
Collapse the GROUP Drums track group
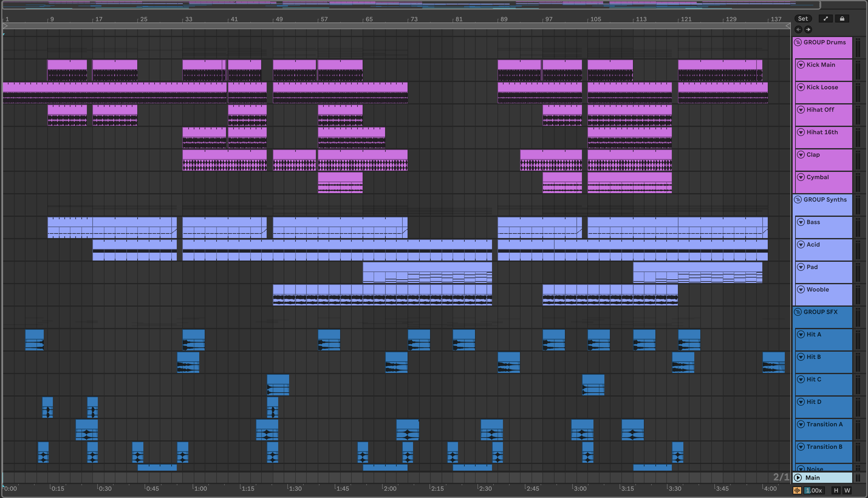tap(798, 43)
